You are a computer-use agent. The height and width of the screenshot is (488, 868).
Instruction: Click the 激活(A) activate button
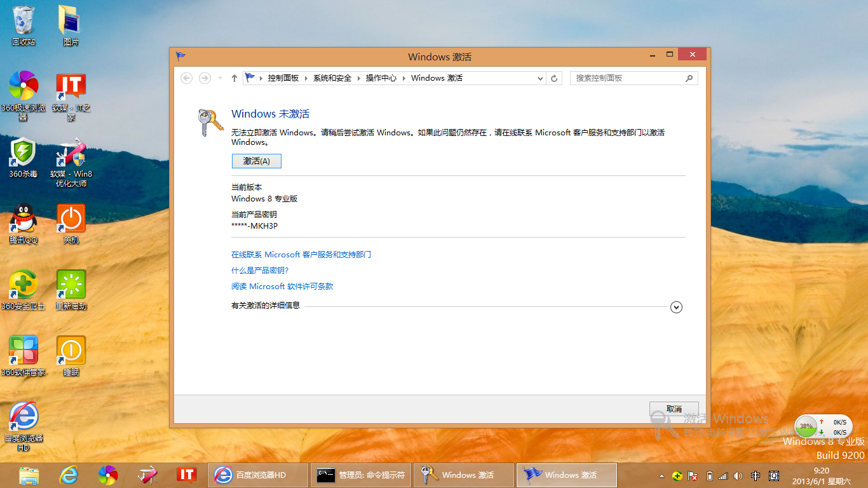[x=257, y=161]
